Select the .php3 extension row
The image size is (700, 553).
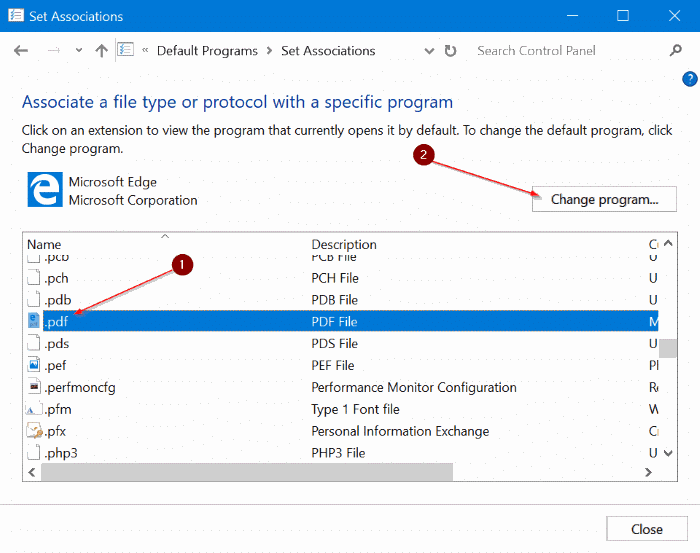(x=342, y=453)
